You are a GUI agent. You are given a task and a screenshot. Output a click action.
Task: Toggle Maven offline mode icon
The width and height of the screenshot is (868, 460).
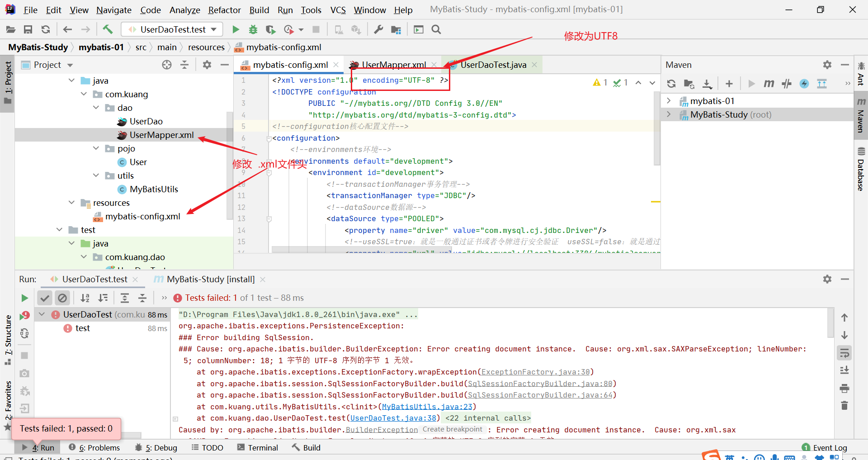tap(787, 84)
